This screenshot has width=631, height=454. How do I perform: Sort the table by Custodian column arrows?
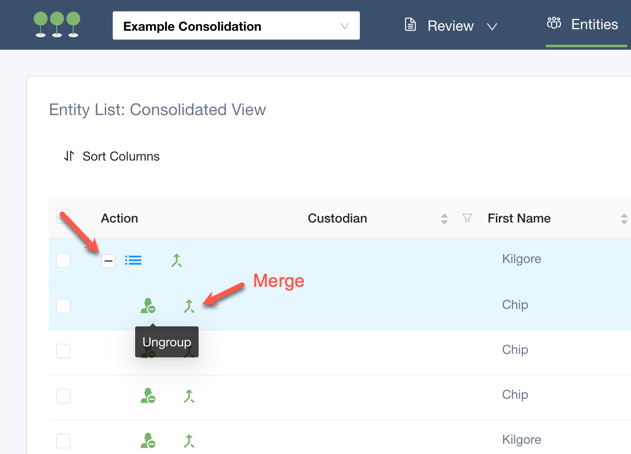[x=444, y=218]
